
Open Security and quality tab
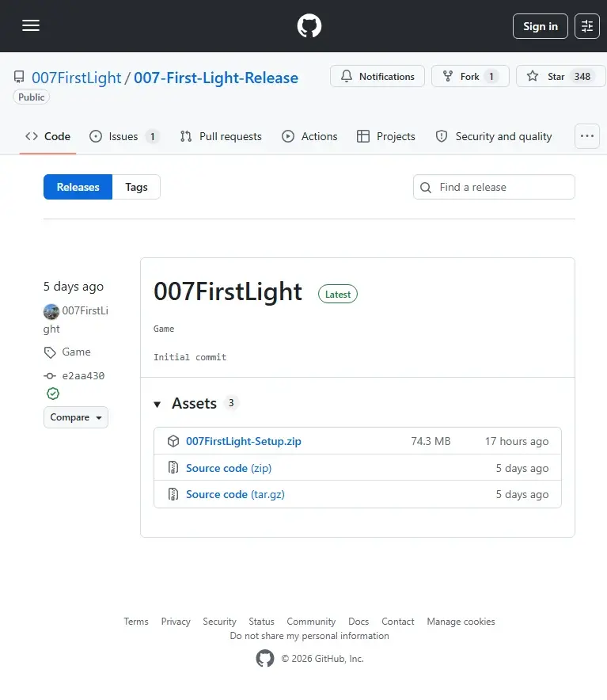click(x=494, y=136)
